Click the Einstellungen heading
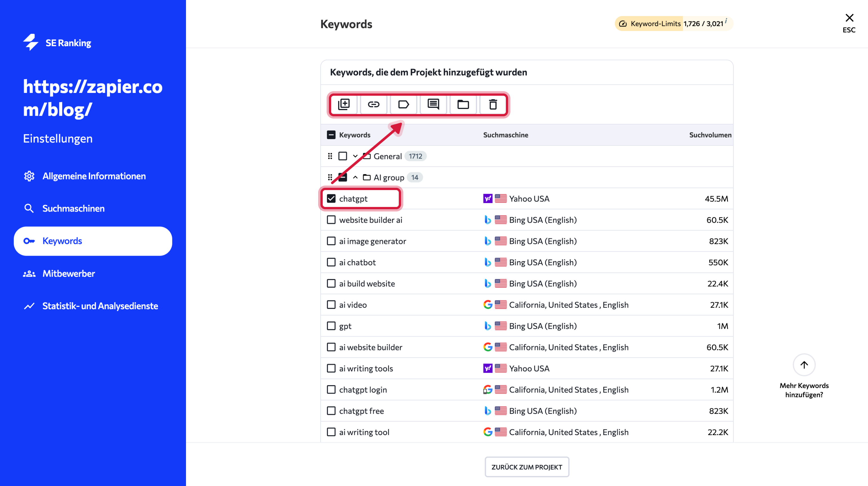 (57, 138)
